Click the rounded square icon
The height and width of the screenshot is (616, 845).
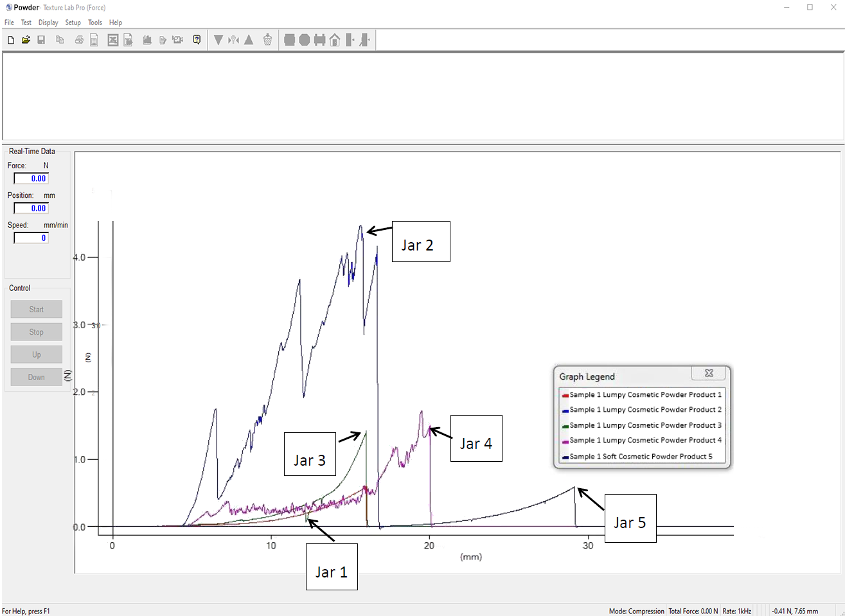pyautogui.click(x=289, y=40)
